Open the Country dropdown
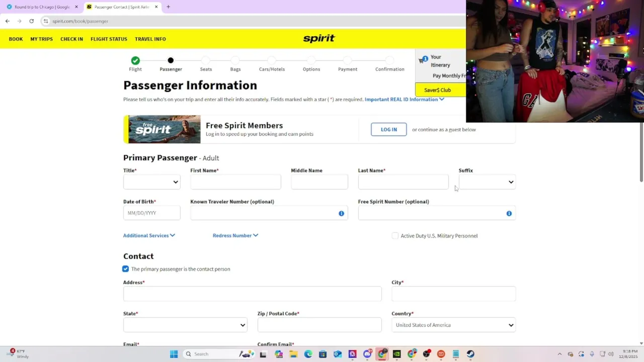This screenshot has height=362, width=644. 453,325
